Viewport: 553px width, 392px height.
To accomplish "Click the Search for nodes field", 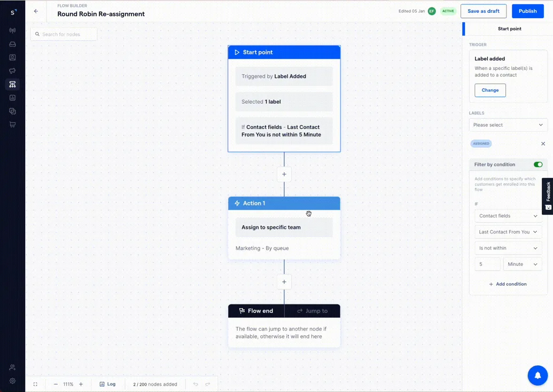I will click(x=64, y=34).
